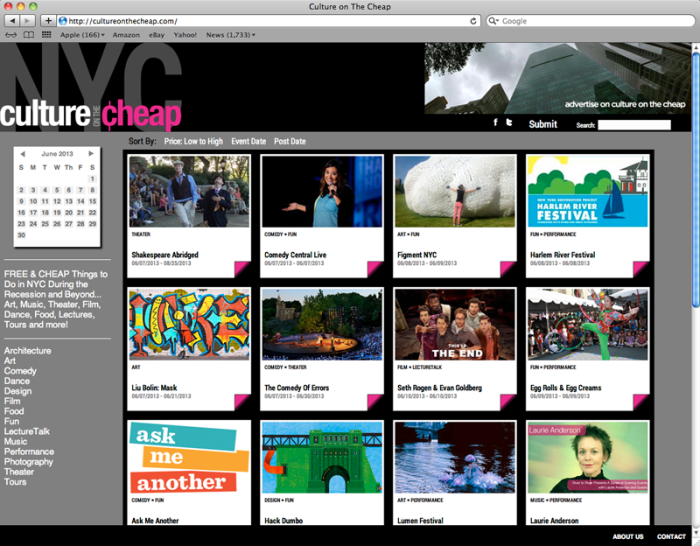Open Amazon bookmark
This screenshot has width=700, height=546.
(x=126, y=35)
